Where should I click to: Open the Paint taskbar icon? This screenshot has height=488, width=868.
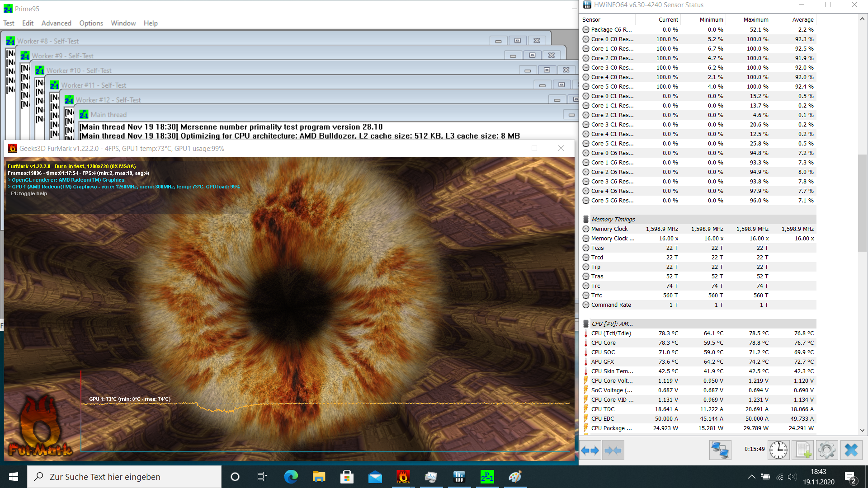(515, 477)
